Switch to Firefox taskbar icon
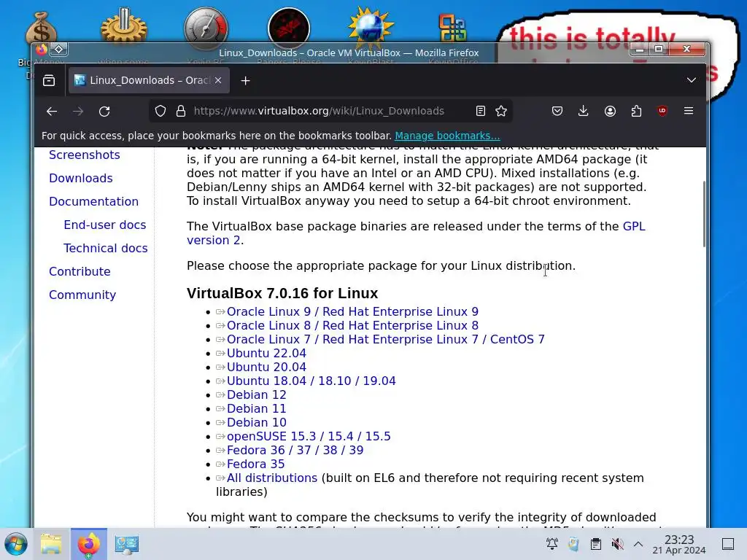 (x=88, y=544)
